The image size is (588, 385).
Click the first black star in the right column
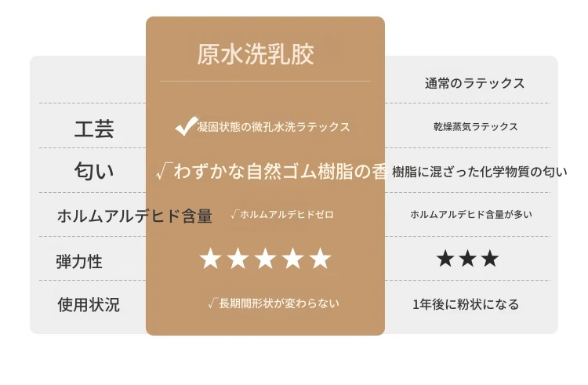[x=445, y=259]
